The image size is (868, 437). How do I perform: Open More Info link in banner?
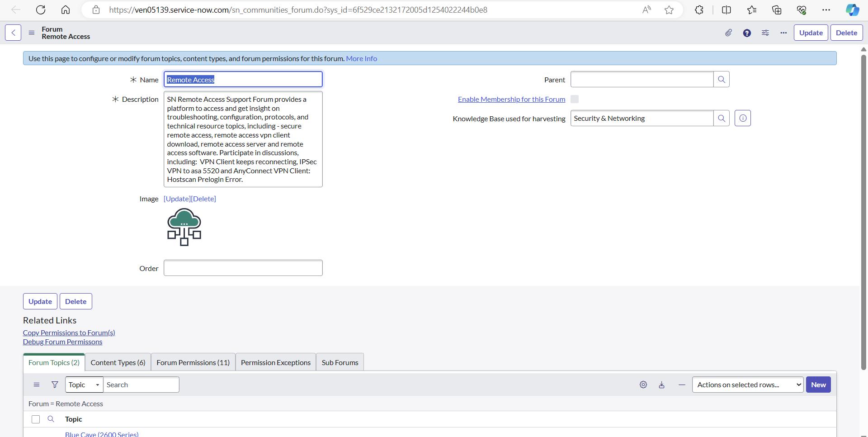tap(361, 58)
